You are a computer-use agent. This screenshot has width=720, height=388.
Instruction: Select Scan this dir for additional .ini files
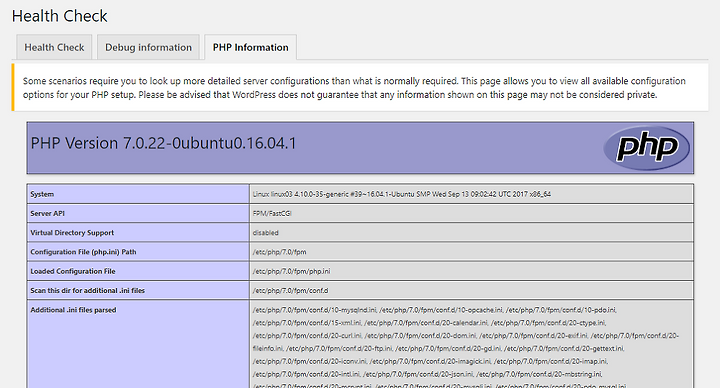87,291
